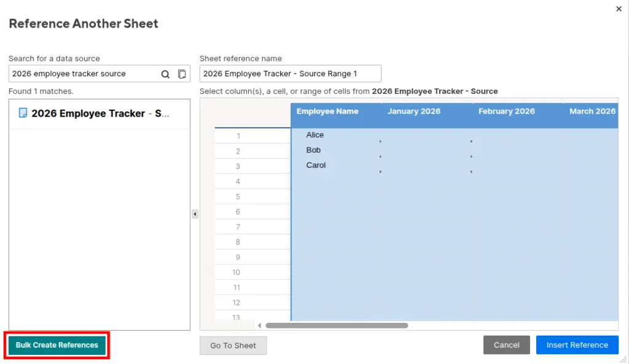Screen dimensions: 629x364
Task: Click the Bob cell
Action: tap(336, 151)
